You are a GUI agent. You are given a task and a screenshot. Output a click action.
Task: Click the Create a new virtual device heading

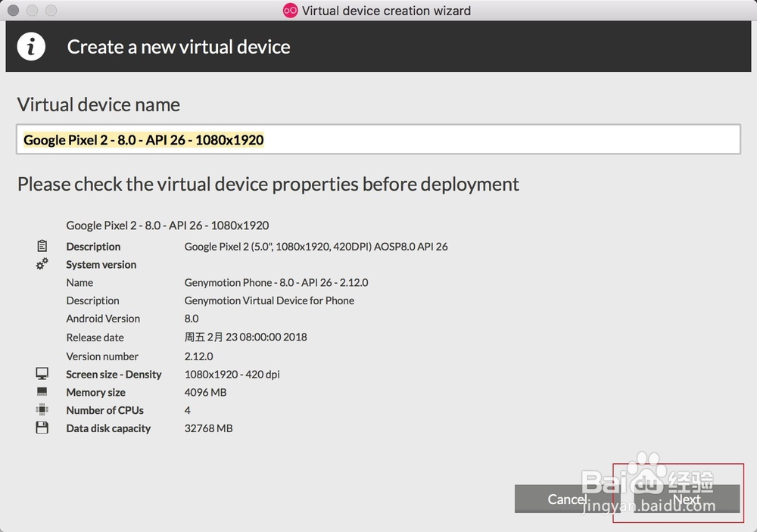[x=179, y=47]
